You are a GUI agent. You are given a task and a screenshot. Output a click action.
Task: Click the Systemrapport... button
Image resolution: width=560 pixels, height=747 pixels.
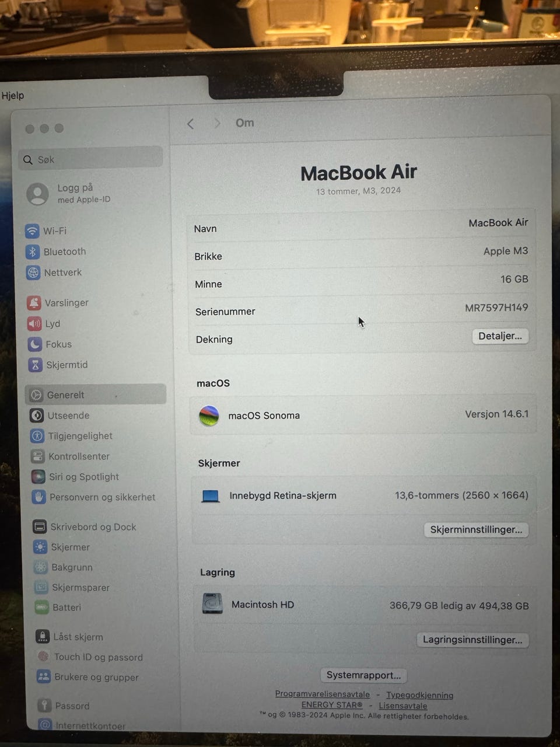point(363,675)
